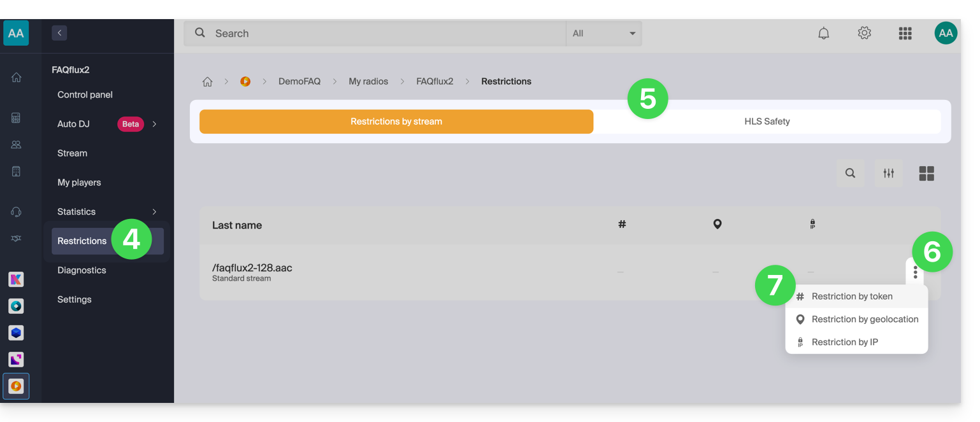
Task: Collapse the sidebar with the back chevron
Action: click(59, 33)
